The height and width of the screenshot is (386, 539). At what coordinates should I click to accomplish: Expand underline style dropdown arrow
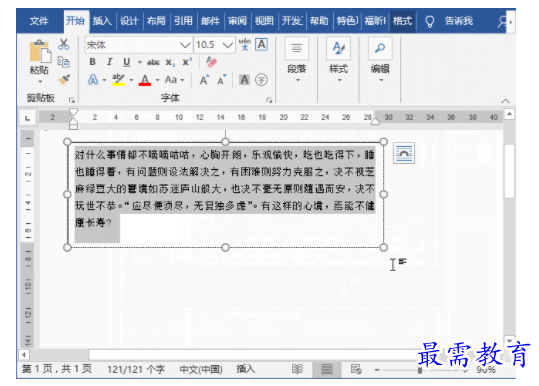click(x=140, y=62)
